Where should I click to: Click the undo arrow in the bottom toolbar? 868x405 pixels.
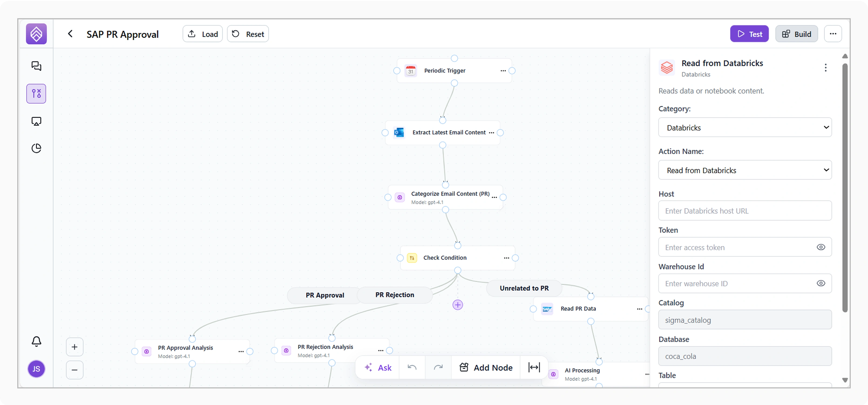(x=412, y=367)
